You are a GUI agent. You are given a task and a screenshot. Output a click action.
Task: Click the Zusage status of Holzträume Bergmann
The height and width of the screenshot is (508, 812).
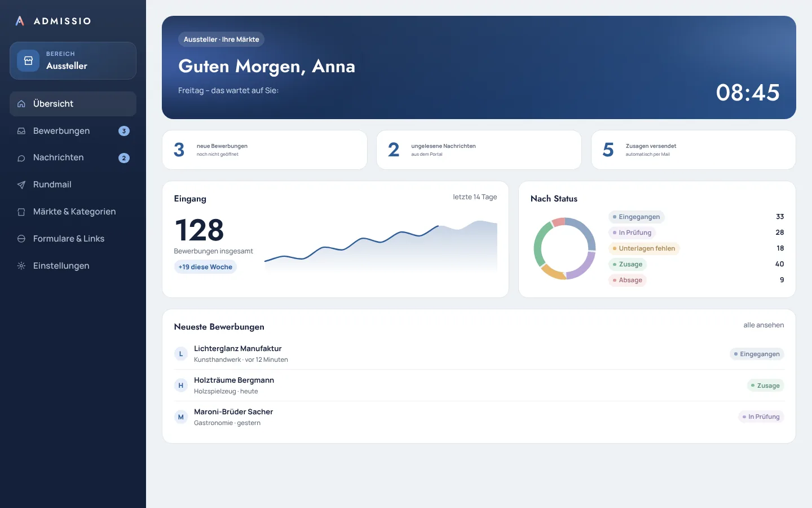tap(766, 386)
